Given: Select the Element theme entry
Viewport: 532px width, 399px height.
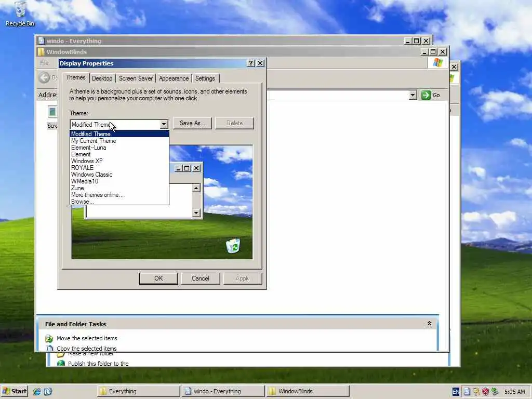Looking at the screenshot, I should tap(119, 154).
